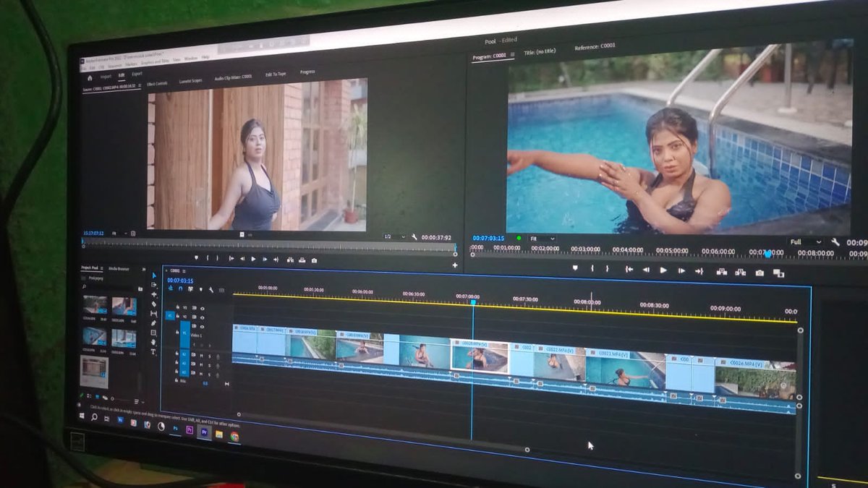Mute audio track A2
The height and width of the screenshot is (488, 868).
pos(201,364)
